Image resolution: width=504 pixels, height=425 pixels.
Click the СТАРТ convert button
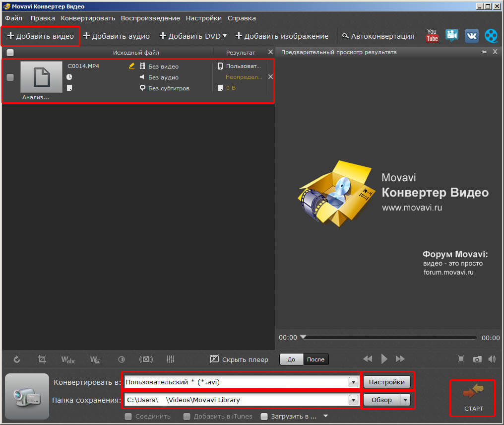(473, 398)
